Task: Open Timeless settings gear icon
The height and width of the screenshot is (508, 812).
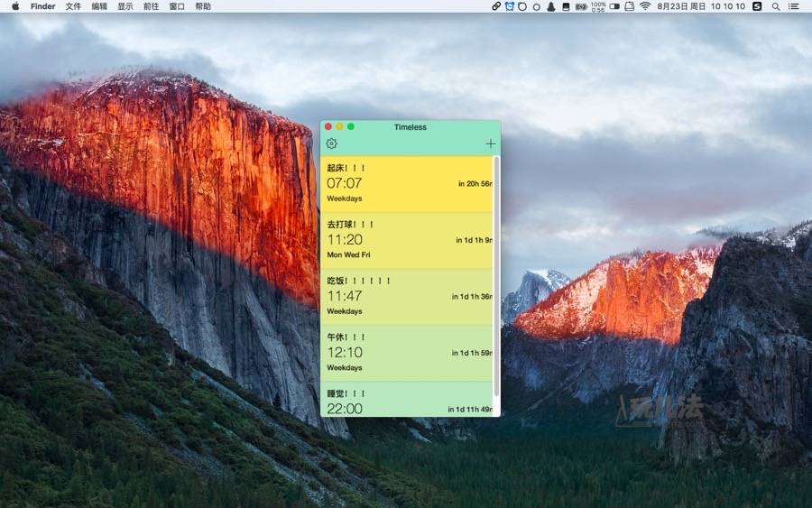Action: 331,143
